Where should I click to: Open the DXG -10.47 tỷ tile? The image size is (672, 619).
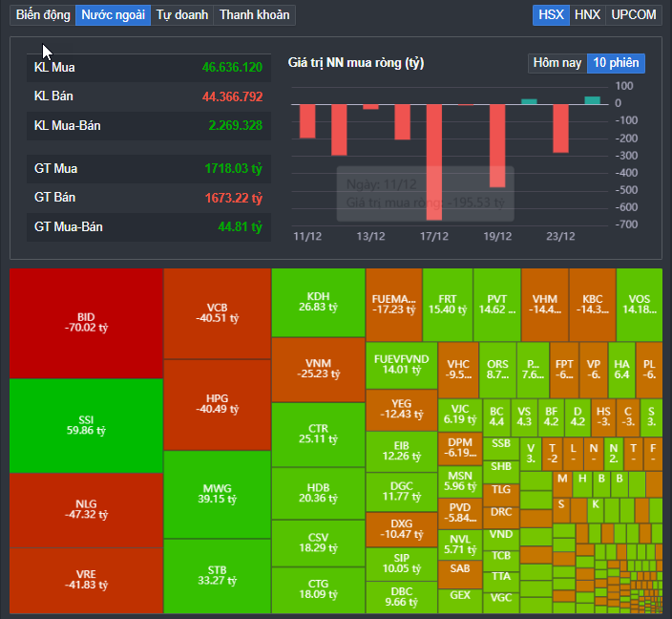click(402, 529)
